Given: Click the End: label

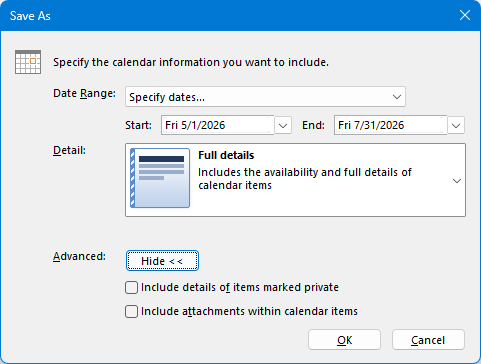Looking at the screenshot, I should pos(313,125).
